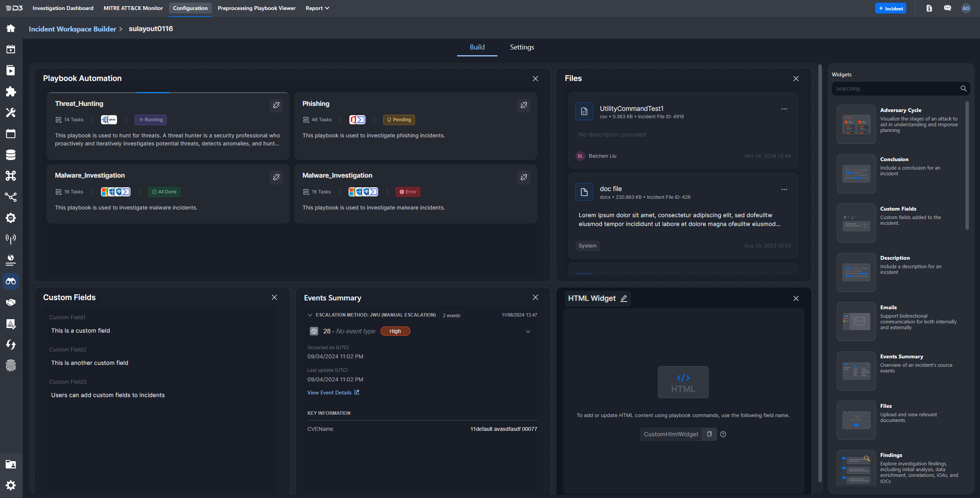Copy the CustomHtmlWidget field name
Screen dimensions: 980x498
pyautogui.click(x=709, y=434)
